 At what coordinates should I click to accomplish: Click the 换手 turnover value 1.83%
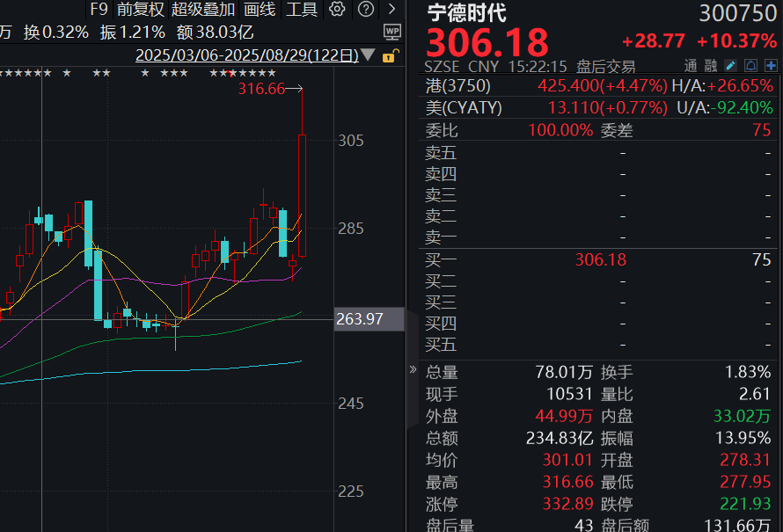point(748,372)
